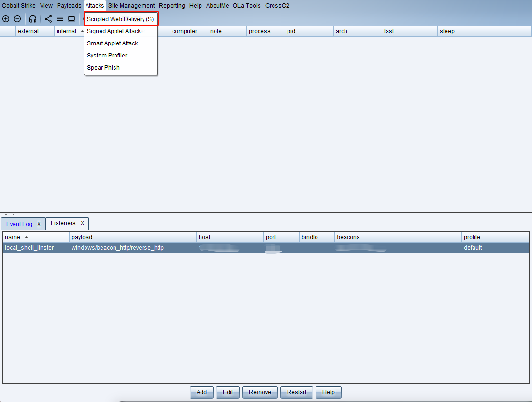Switch to session table via three-lines icon
The width and height of the screenshot is (532, 402).
point(60,19)
